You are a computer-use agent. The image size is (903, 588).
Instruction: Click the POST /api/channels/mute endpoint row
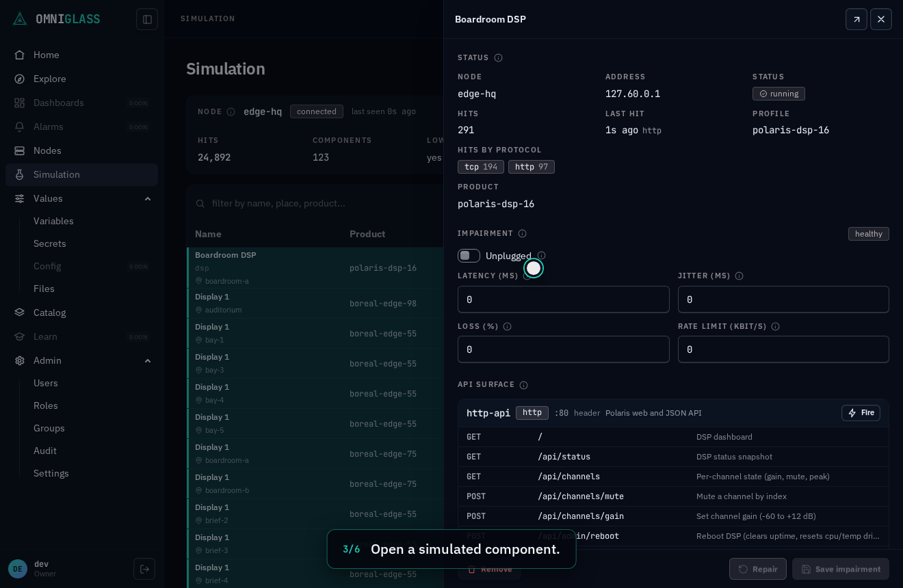[x=673, y=496]
